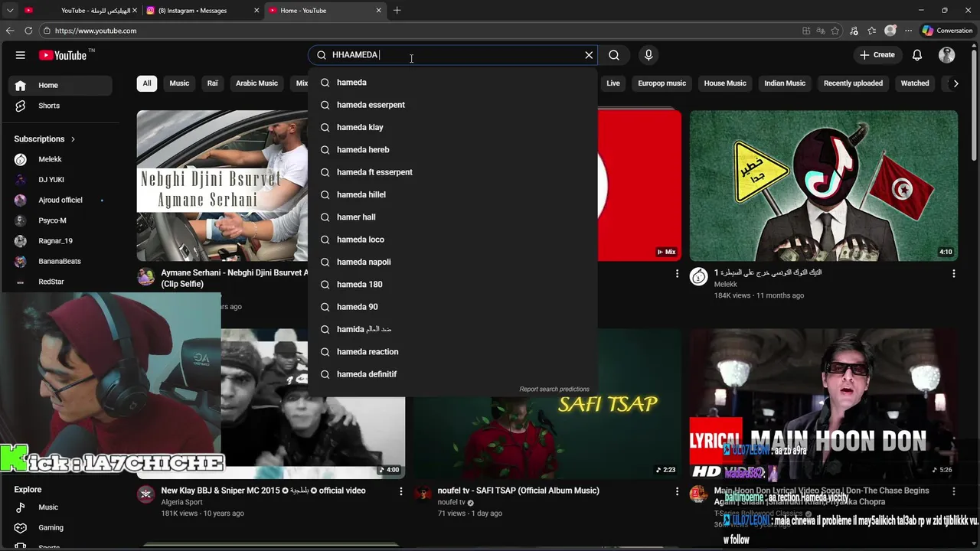Choose 'hameda 180' suggestion
Screen dimensions: 980x551
(x=452, y=285)
